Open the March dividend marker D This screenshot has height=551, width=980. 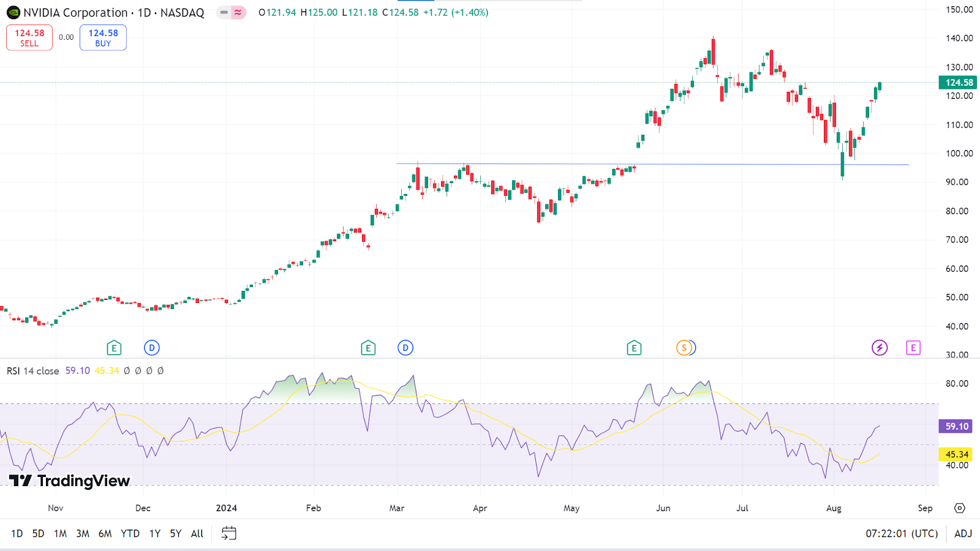(x=405, y=348)
